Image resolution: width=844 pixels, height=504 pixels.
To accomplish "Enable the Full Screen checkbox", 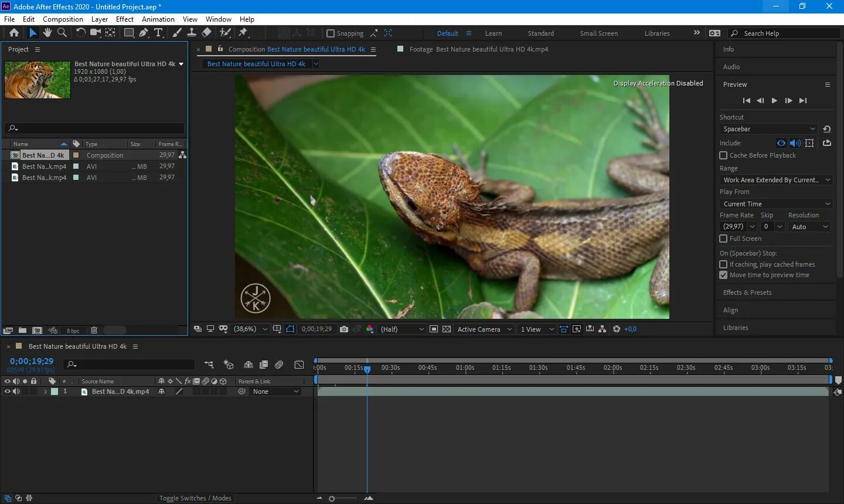I will [x=723, y=239].
